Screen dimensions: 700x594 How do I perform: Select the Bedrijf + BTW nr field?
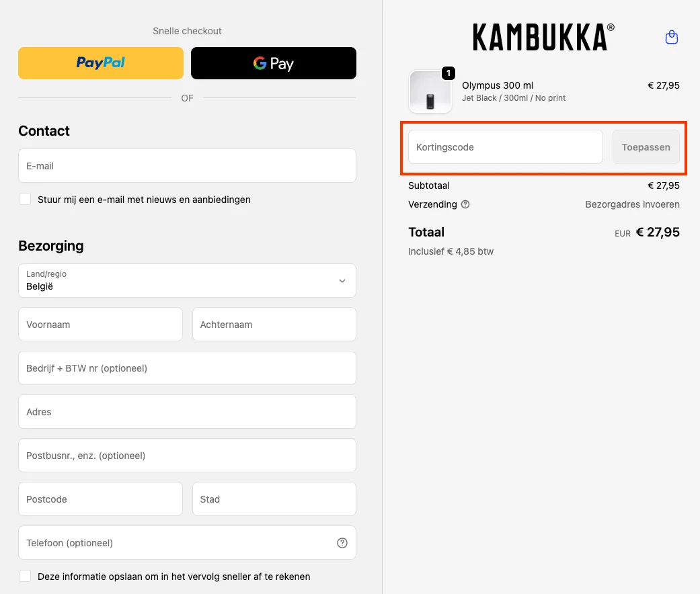(x=187, y=368)
